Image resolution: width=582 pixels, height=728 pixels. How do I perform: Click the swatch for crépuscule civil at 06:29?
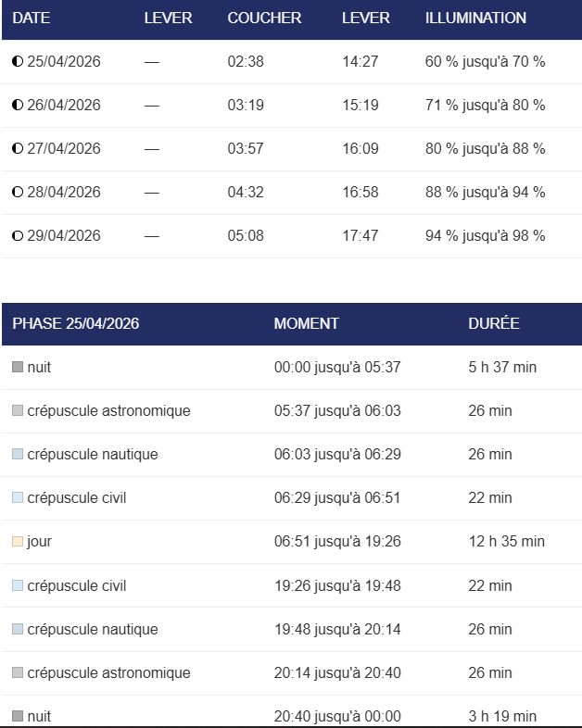(x=18, y=498)
